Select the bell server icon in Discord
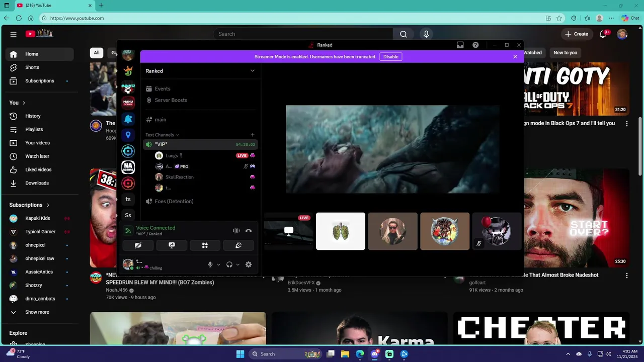Screen dimensions: 644x362 point(128,119)
